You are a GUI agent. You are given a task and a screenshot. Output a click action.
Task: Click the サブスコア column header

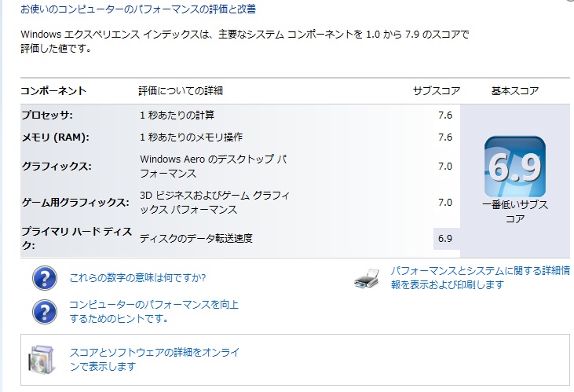coord(437,90)
